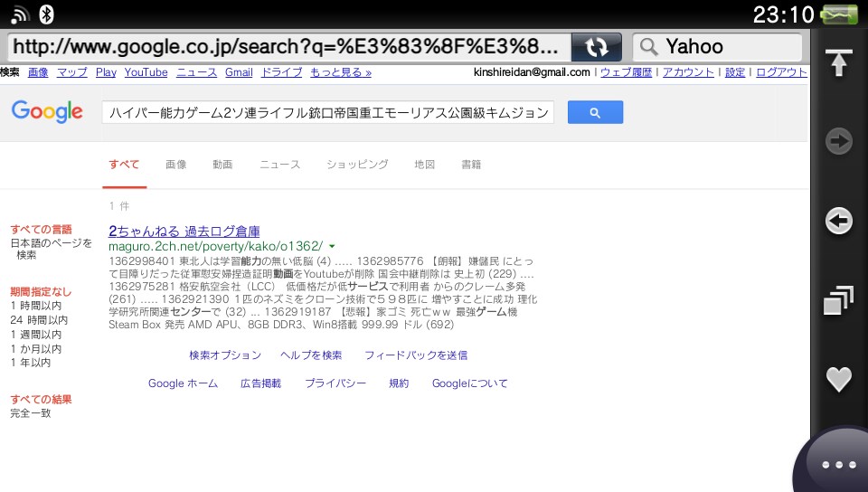Open the 2ちゃんねる 過去ログ倉庫 result
This screenshot has width=868, height=492.
tap(184, 231)
